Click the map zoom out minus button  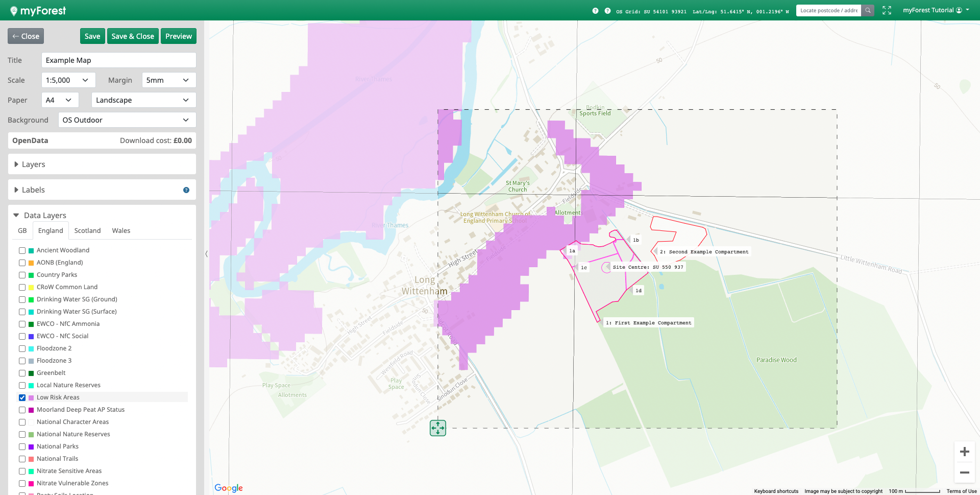pyautogui.click(x=964, y=473)
